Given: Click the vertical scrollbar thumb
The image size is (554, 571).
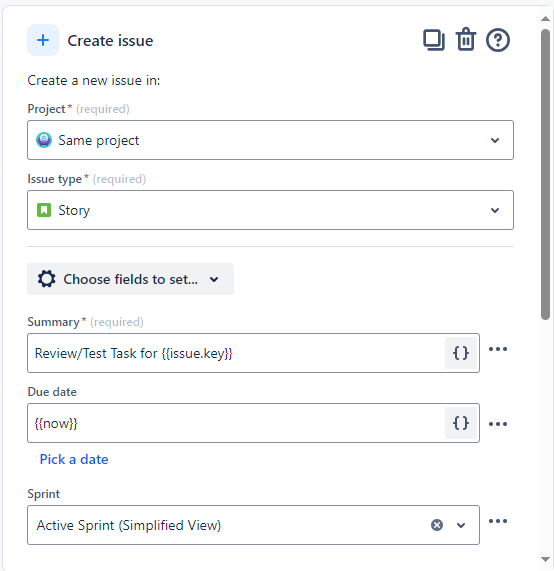Looking at the screenshot, I should click(x=545, y=174).
